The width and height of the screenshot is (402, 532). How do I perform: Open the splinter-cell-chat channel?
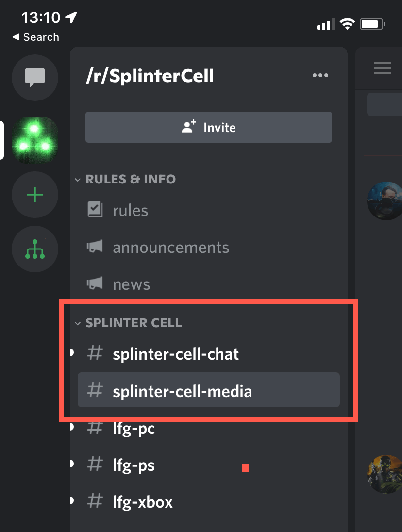[x=176, y=354]
